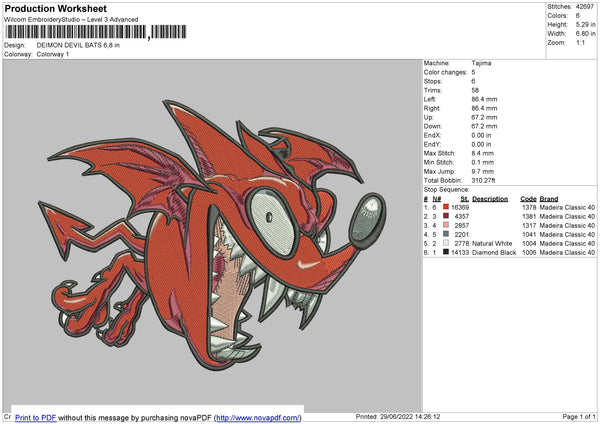Click the Min Stitch value '0.1 mm'
This screenshot has height=424, width=600.
click(483, 162)
